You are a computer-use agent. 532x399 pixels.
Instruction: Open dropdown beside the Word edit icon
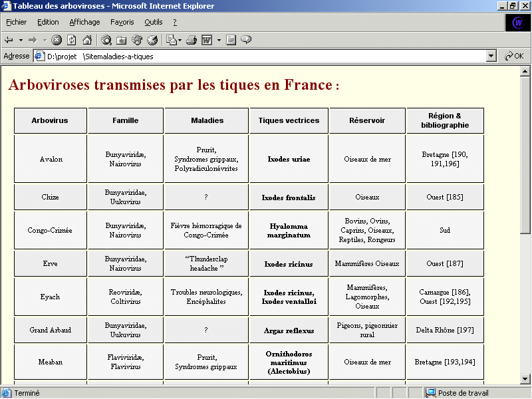219,40
